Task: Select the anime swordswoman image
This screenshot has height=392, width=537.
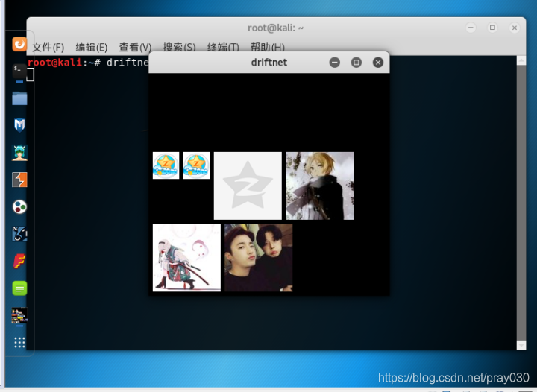Action: point(186,258)
